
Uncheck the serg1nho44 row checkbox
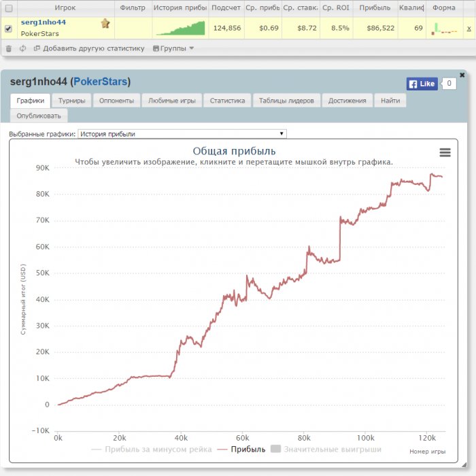pyautogui.click(x=8, y=29)
